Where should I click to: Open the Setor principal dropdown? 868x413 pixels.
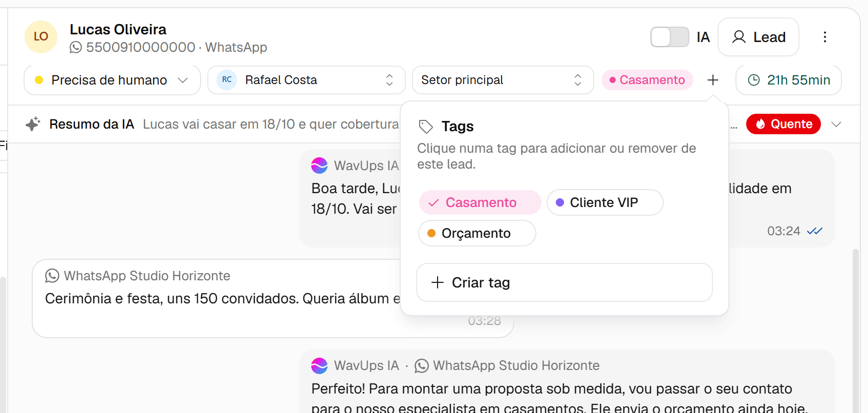click(x=503, y=80)
